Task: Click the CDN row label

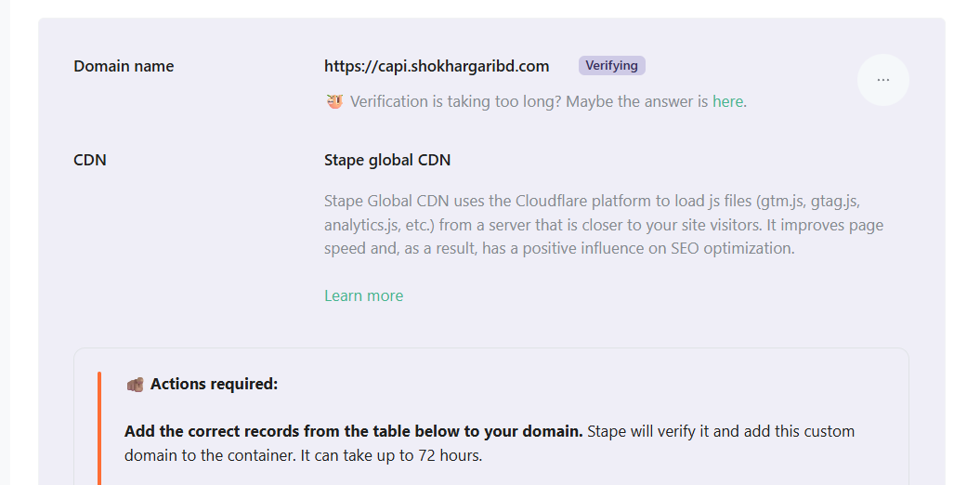Action: tap(90, 160)
